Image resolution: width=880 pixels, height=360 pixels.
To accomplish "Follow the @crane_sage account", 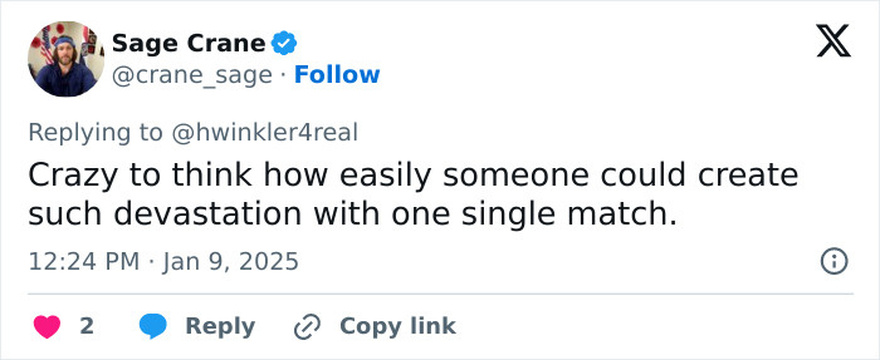I will [x=337, y=75].
